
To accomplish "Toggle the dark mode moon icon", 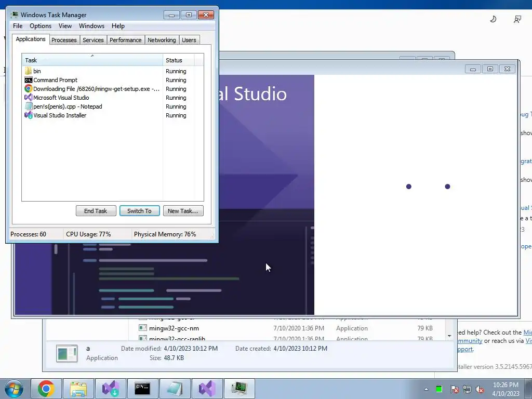I will (494, 19).
